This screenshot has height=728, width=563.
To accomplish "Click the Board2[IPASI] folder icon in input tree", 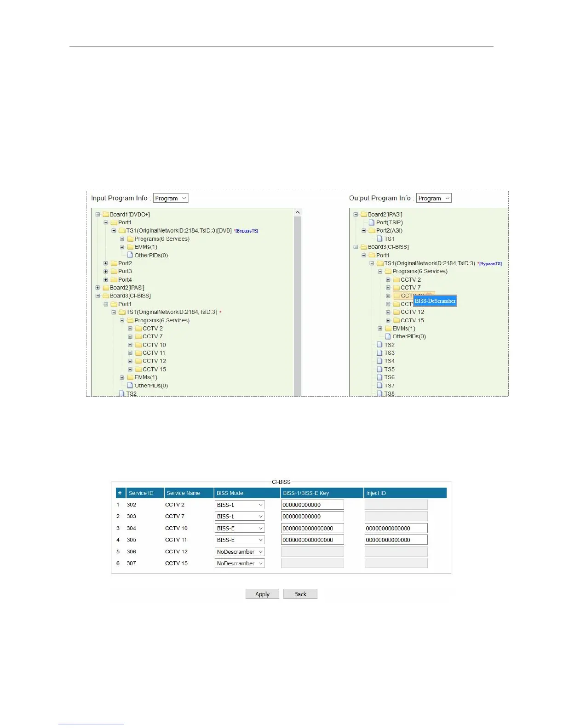I will (x=105, y=288).
